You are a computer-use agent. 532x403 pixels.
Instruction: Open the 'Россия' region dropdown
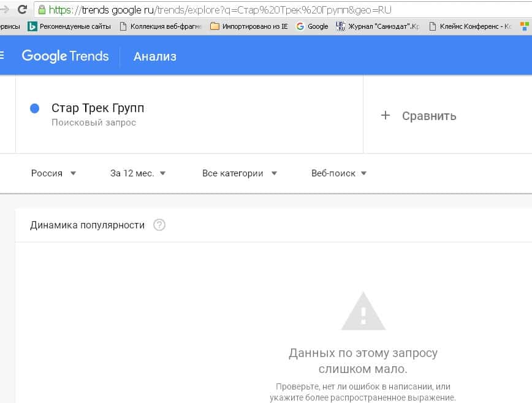click(53, 173)
